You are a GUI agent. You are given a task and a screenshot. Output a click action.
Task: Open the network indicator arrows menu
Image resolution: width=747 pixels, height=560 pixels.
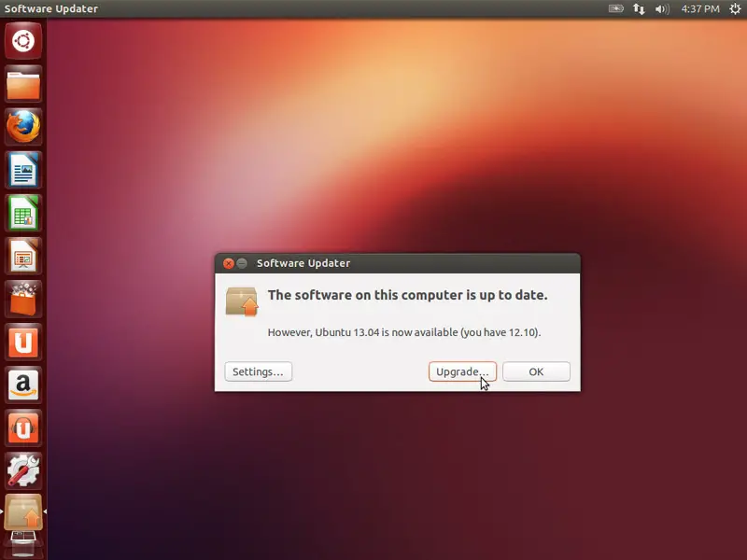pyautogui.click(x=639, y=8)
